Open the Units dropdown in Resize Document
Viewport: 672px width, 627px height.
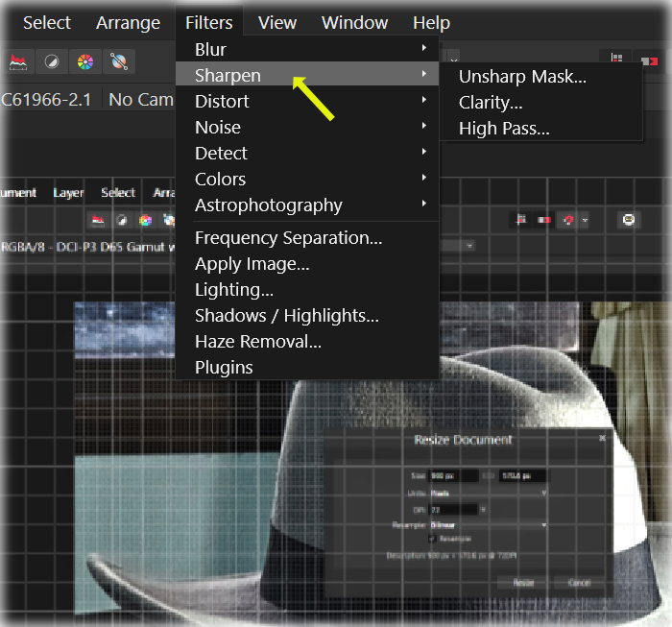pos(488,493)
